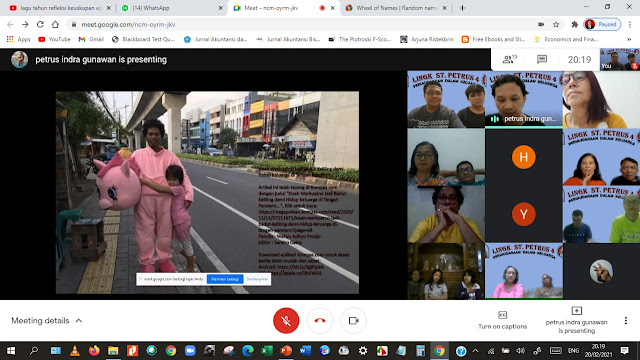Open File Explorer from the taskbar
This screenshot has height=360, width=640.
coord(113,351)
